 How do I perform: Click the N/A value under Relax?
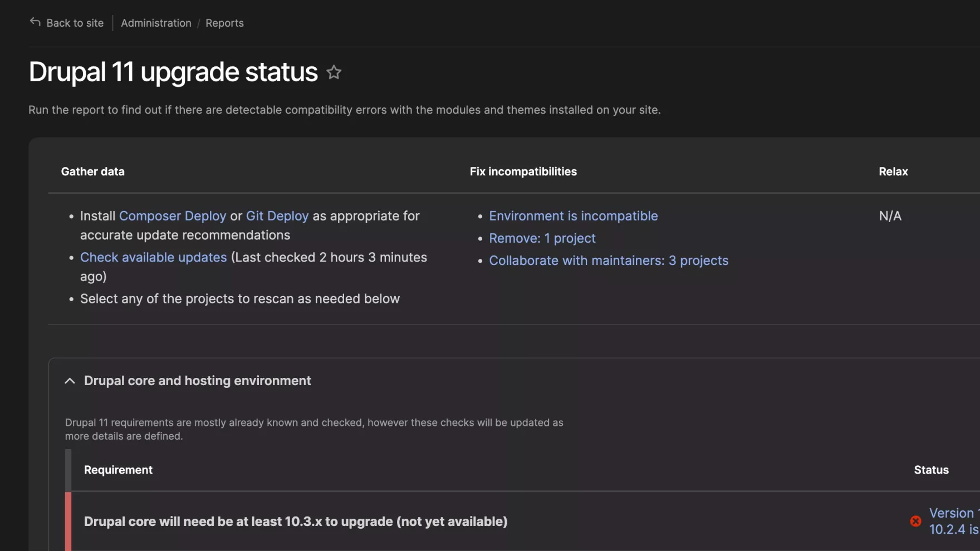tap(890, 216)
